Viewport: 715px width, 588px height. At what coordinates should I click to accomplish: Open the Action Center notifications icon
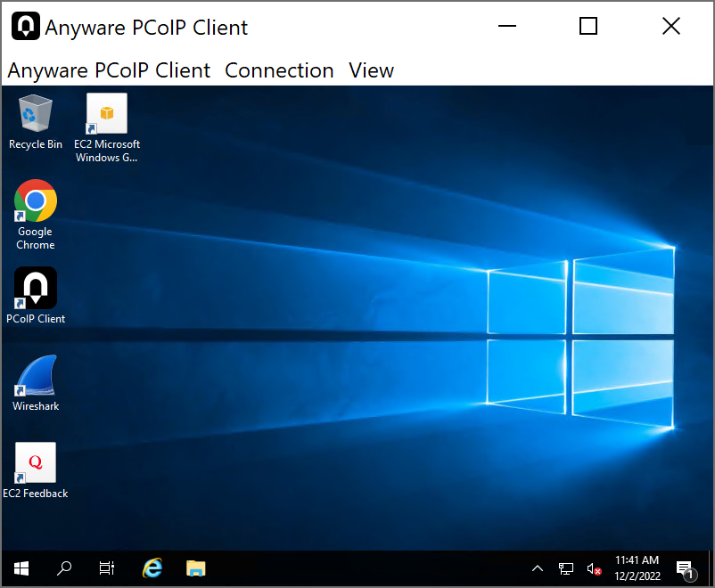tap(685, 568)
